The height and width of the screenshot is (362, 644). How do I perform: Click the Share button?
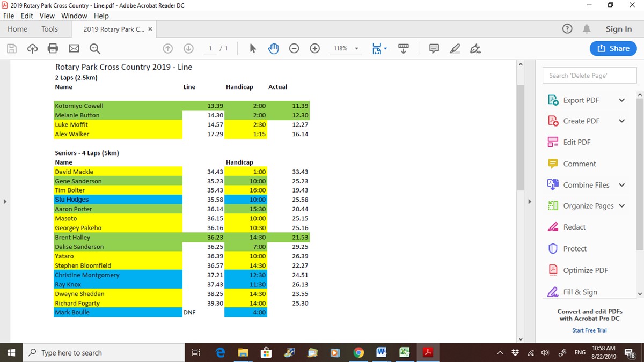613,48
